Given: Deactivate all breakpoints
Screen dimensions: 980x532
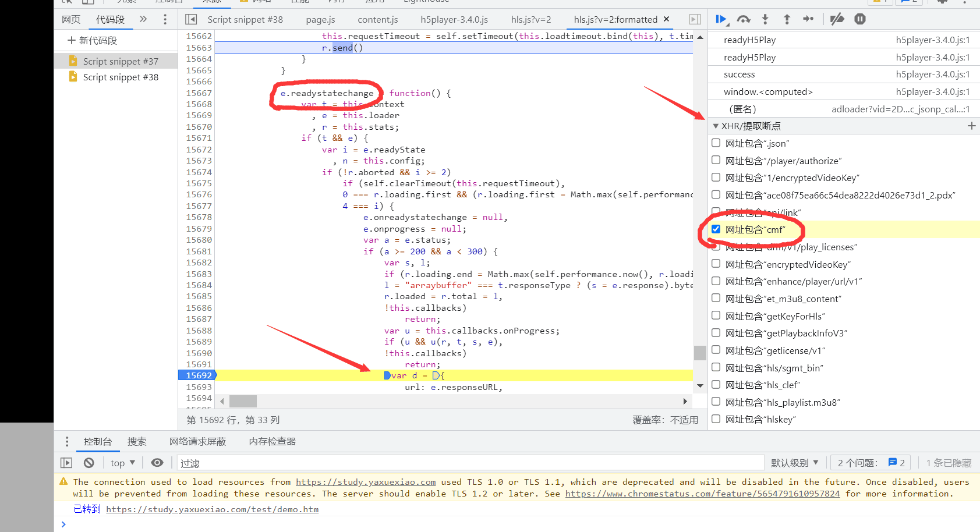Looking at the screenshot, I should (837, 19).
